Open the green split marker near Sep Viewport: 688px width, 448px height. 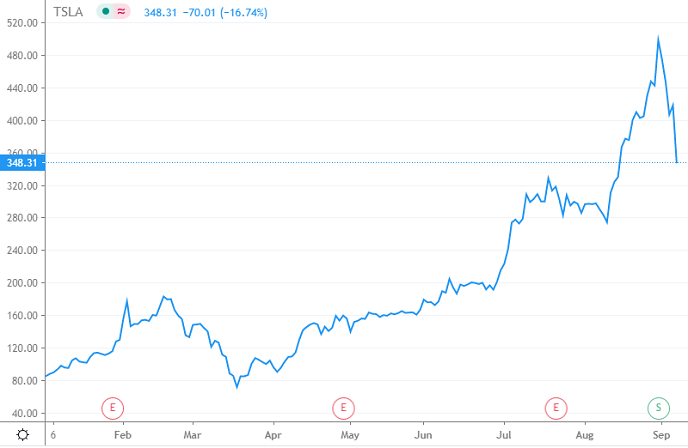658,408
